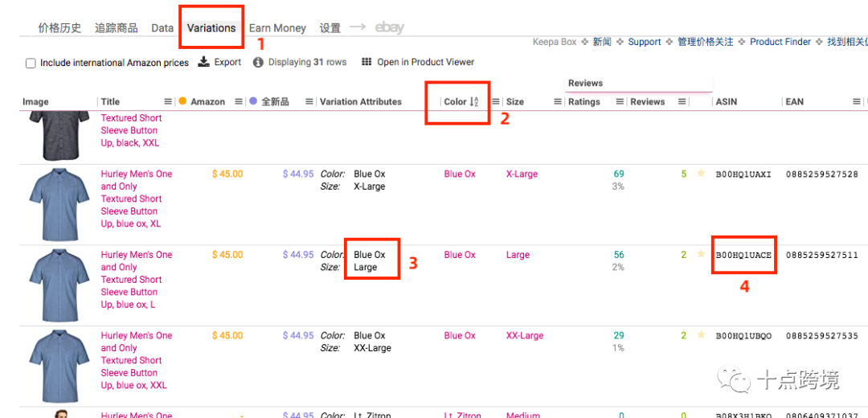Open the 管理价格关注 link

706,42
